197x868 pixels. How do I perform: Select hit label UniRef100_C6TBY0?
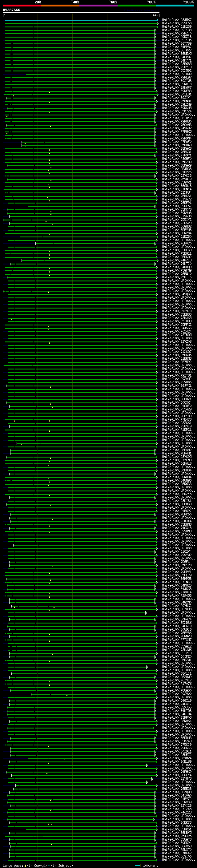pyautogui.click(x=177, y=118)
